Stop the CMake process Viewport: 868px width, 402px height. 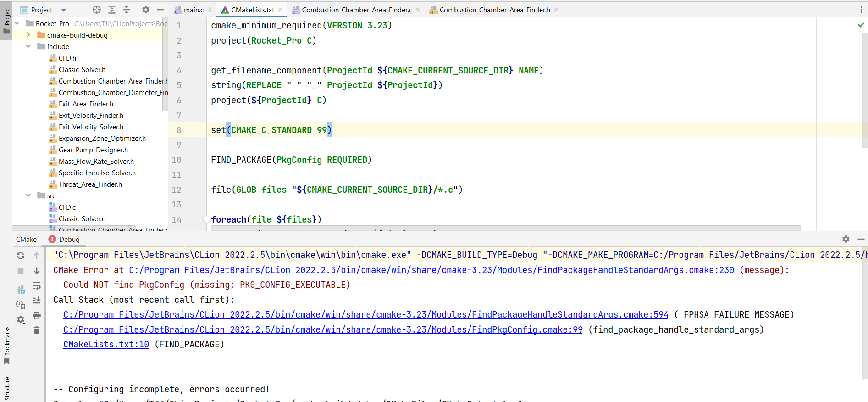click(21, 271)
